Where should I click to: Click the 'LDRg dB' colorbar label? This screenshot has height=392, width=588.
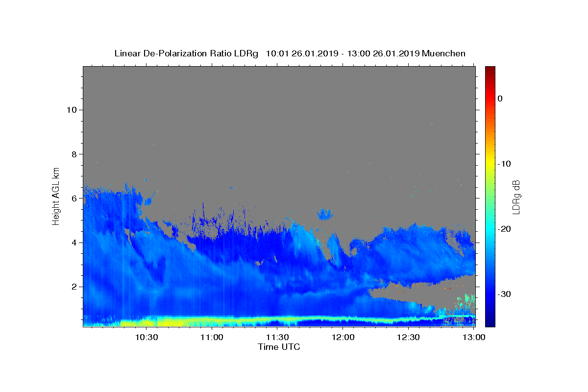click(516, 197)
